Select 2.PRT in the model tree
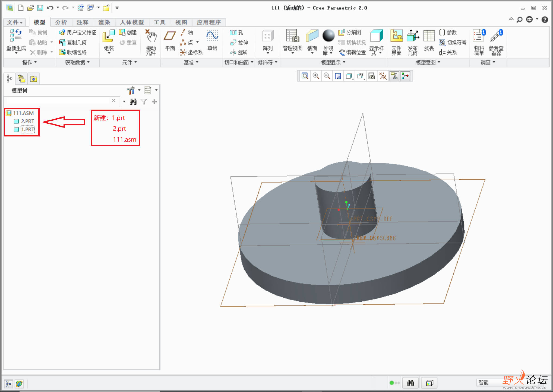The width and height of the screenshot is (553, 392). coord(27,121)
